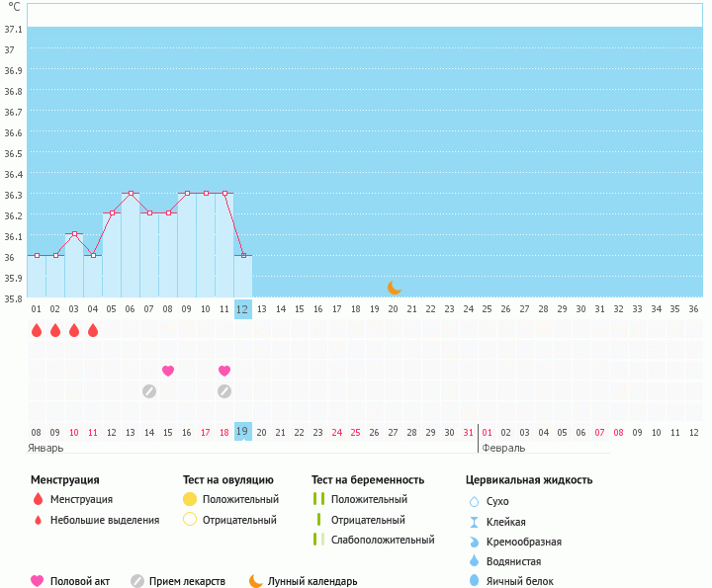Click the pink heart on January 15
The image size is (712, 588).
(168, 371)
